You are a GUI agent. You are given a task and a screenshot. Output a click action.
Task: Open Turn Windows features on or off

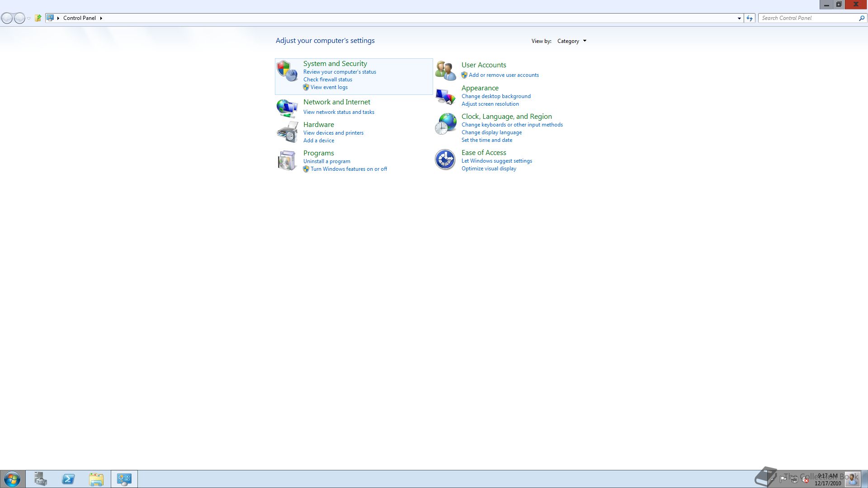tap(349, 169)
